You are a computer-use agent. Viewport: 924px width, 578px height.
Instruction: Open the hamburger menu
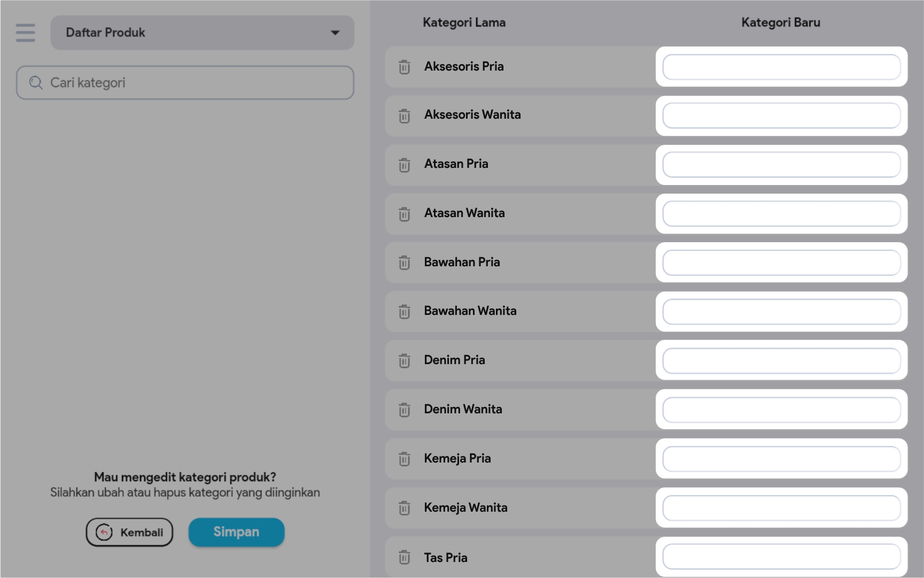pyautogui.click(x=25, y=33)
